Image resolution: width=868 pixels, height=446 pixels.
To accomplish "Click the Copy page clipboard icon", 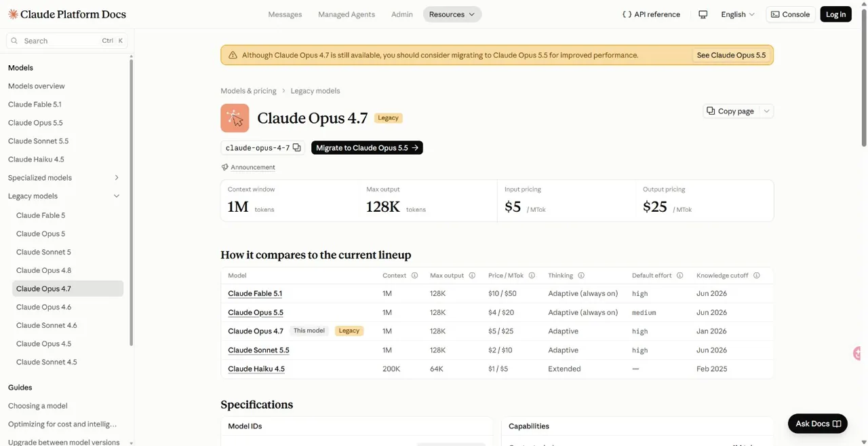I will [711, 111].
